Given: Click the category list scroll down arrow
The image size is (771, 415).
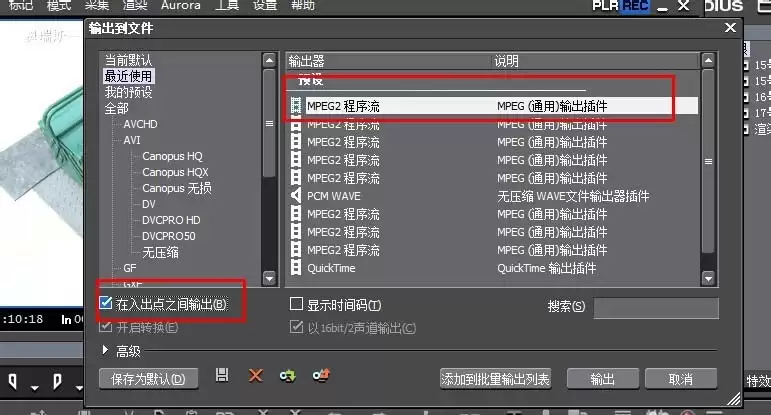Looking at the screenshot, I should pos(269,278).
